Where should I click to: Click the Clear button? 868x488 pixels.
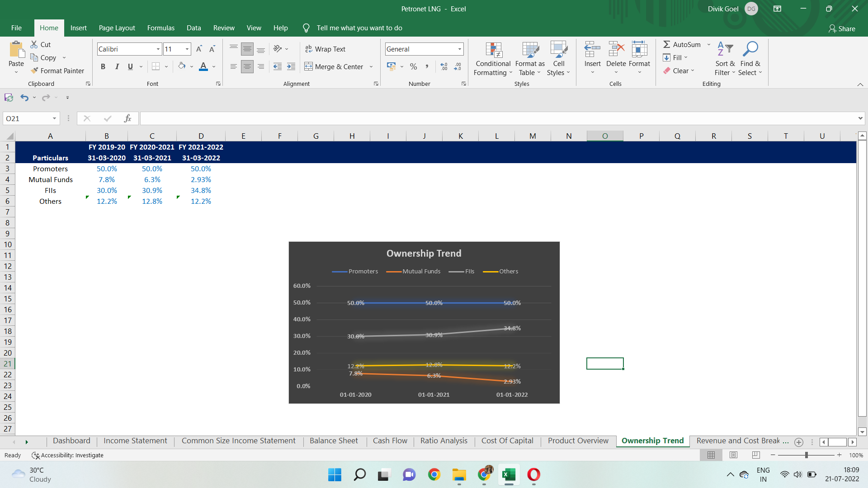(676, 70)
